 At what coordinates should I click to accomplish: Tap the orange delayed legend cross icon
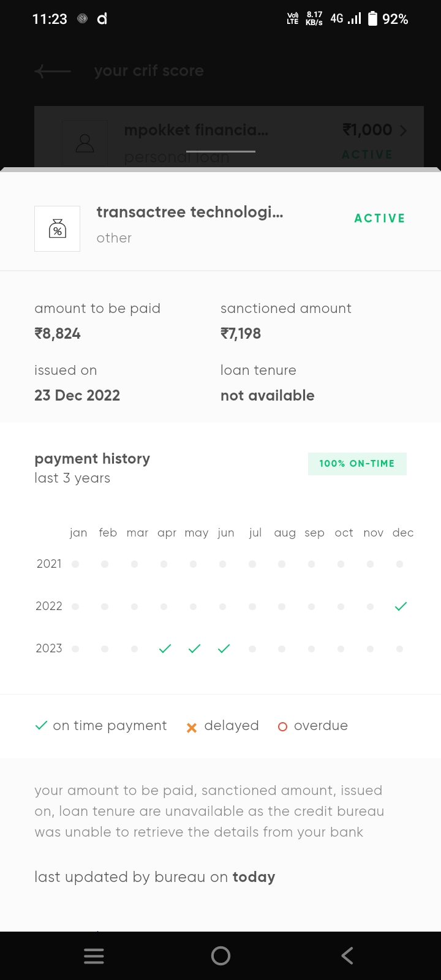[192, 727]
